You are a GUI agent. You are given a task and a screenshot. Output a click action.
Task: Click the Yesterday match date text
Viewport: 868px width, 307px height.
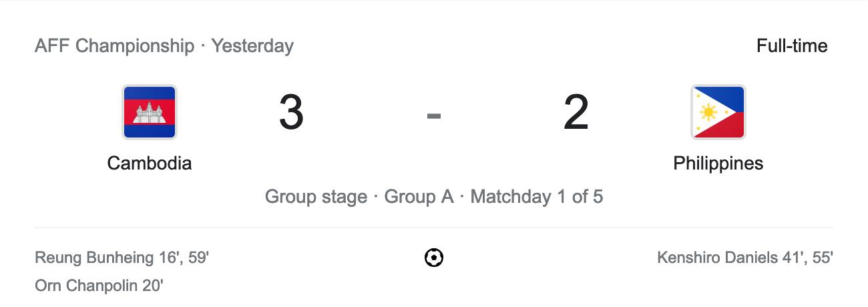point(252,46)
